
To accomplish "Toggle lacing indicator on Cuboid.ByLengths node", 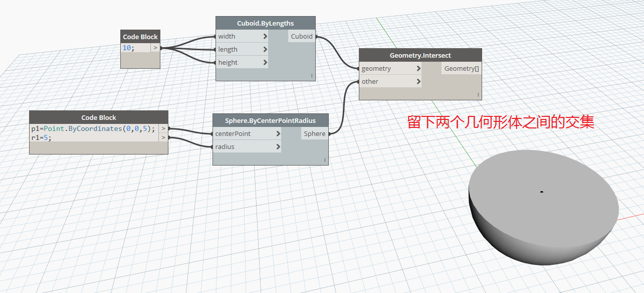I will (312, 76).
